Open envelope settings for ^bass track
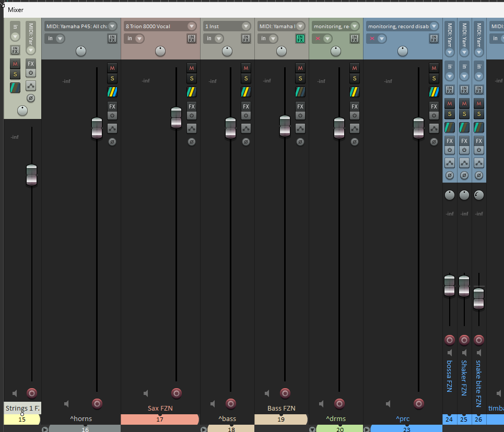504x432 pixels. pos(246,129)
